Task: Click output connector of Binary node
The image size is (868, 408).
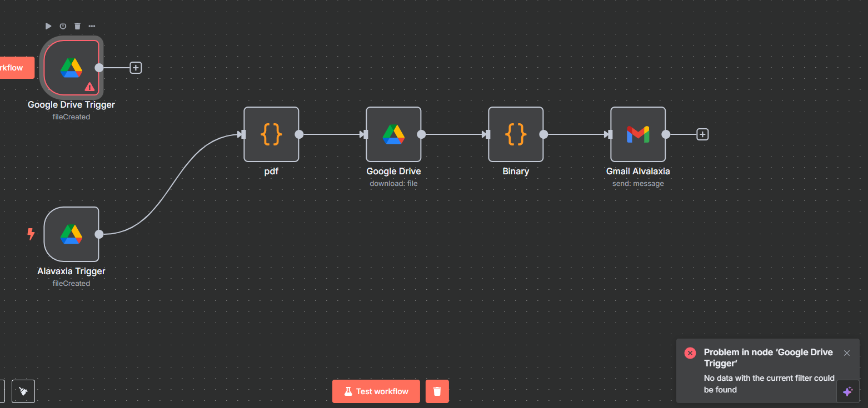Action: click(x=543, y=134)
